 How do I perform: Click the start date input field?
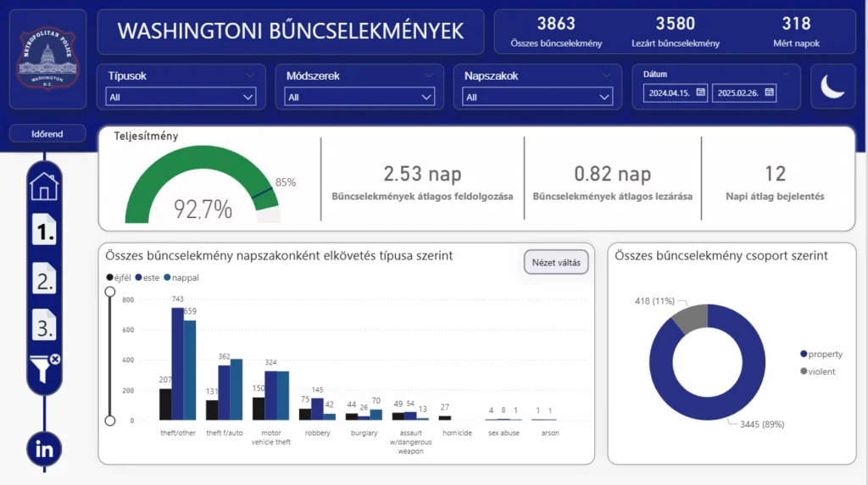click(668, 92)
